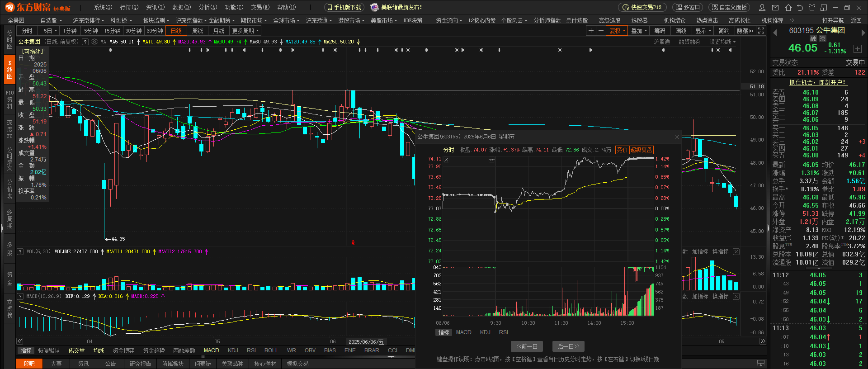This screenshot has height=369, width=868.
Task: Open 美联储最新发布 news banner
Action: [396, 7]
